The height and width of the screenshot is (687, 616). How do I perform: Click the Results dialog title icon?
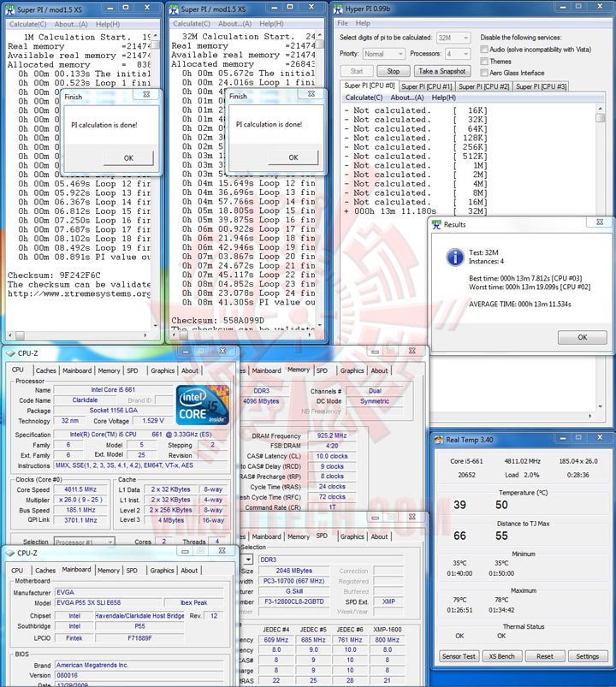pyautogui.click(x=436, y=225)
